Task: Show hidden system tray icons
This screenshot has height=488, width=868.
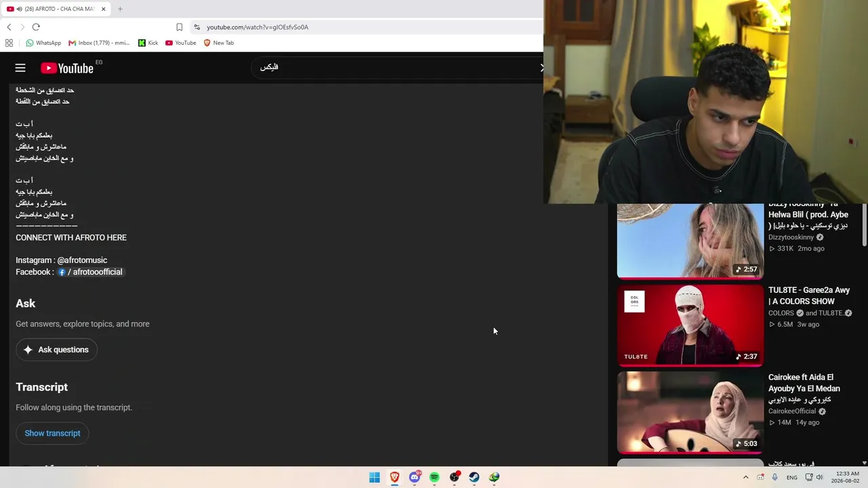Action: tap(745, 477)
